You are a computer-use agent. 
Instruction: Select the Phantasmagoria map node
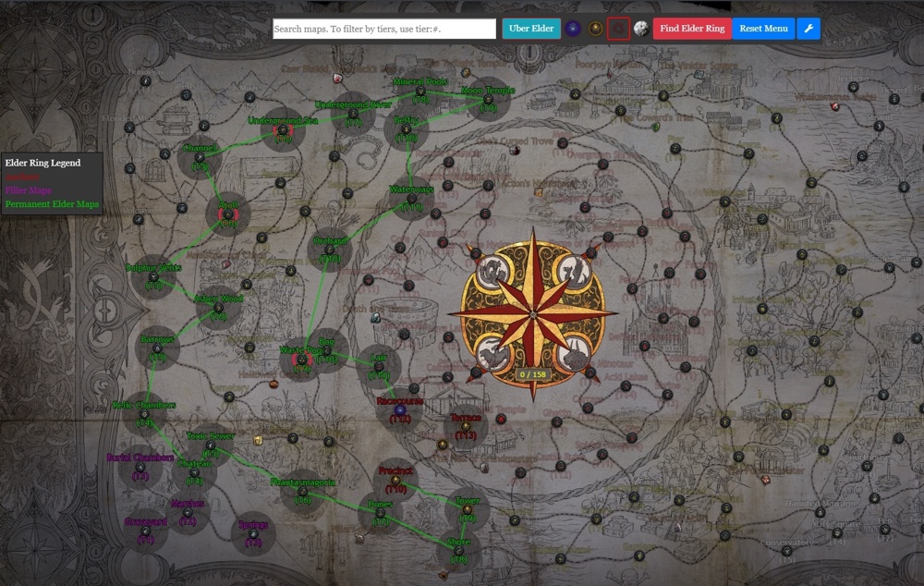click(x=303, y=492)
